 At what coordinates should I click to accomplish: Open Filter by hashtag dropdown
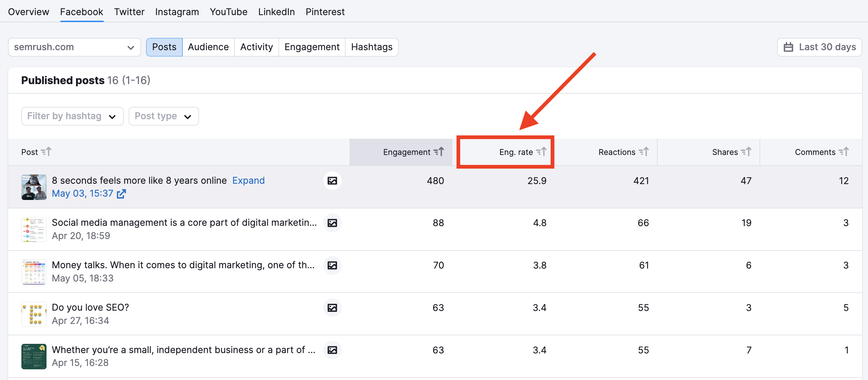coord(72,116)
